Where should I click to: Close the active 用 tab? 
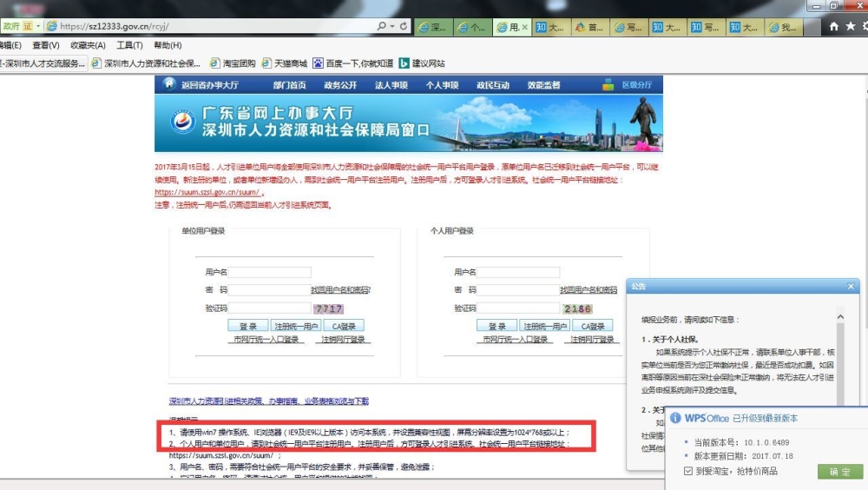point(524,27)
